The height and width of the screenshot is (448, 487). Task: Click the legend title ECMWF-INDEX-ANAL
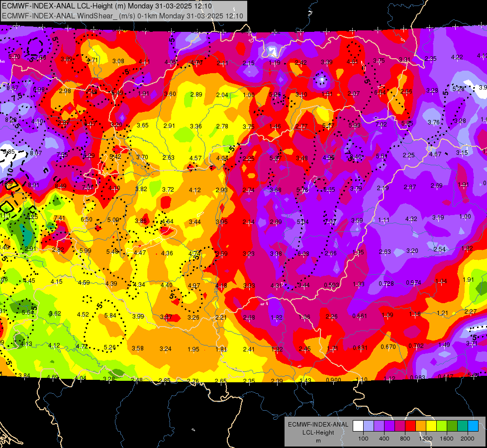[x=318, y=425]
